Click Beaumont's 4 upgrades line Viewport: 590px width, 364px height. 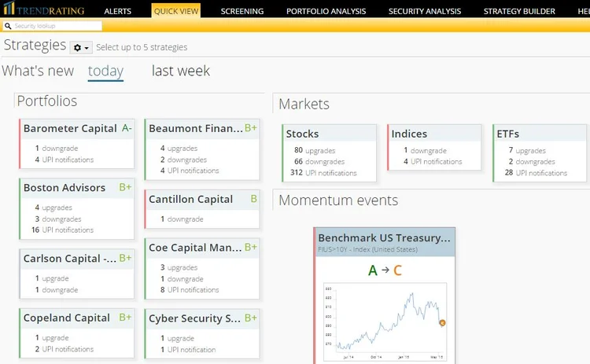179,148
